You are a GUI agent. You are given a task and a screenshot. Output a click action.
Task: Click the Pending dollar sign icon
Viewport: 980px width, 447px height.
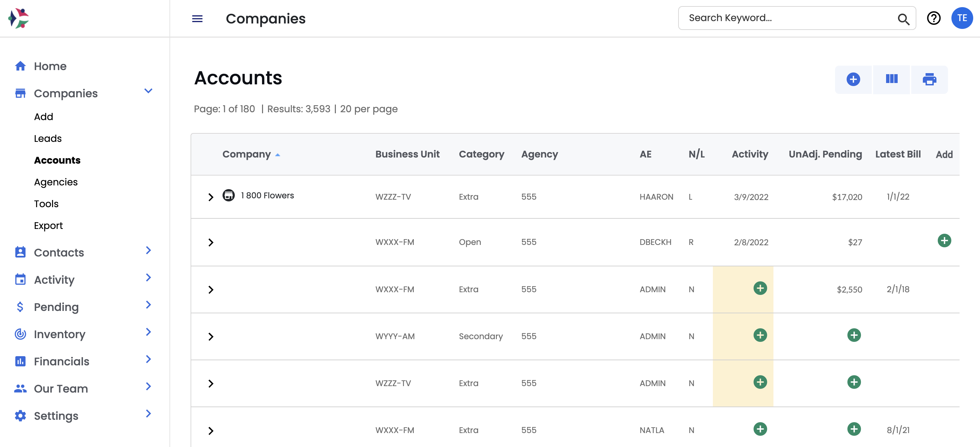[x=20, y=307]
